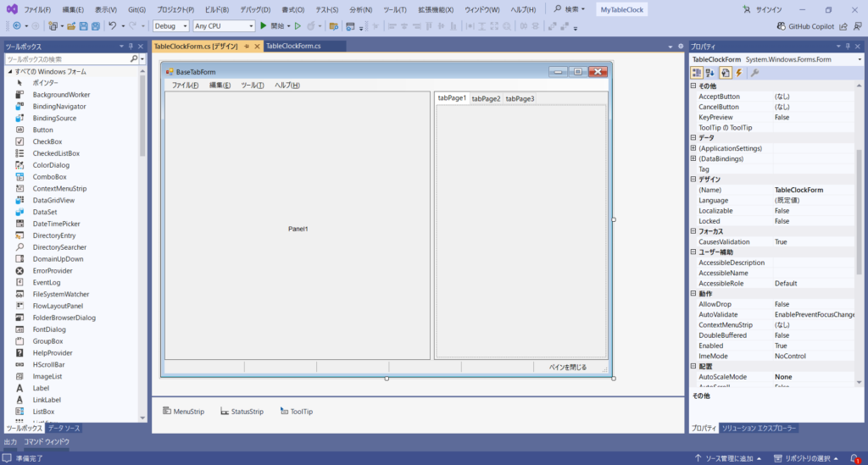
Task: Select the CheckBox control in Toolbox
Action: 47,141
